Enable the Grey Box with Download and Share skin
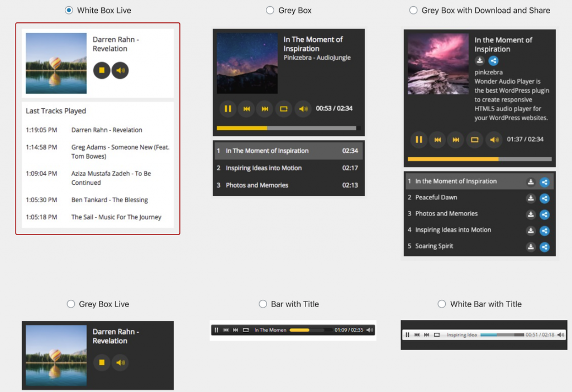This screenshot has height=392, width=572. (413, 10)
